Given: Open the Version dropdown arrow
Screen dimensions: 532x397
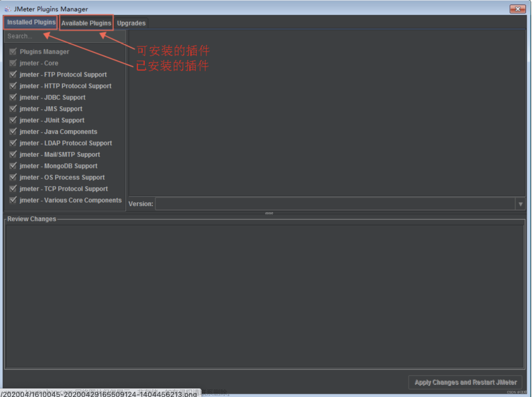Looking at the screenshot, I should tap(520, 204).
